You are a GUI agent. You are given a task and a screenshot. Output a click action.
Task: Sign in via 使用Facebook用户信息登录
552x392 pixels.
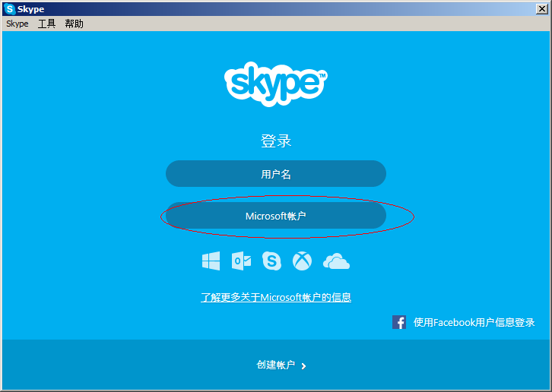474,322
